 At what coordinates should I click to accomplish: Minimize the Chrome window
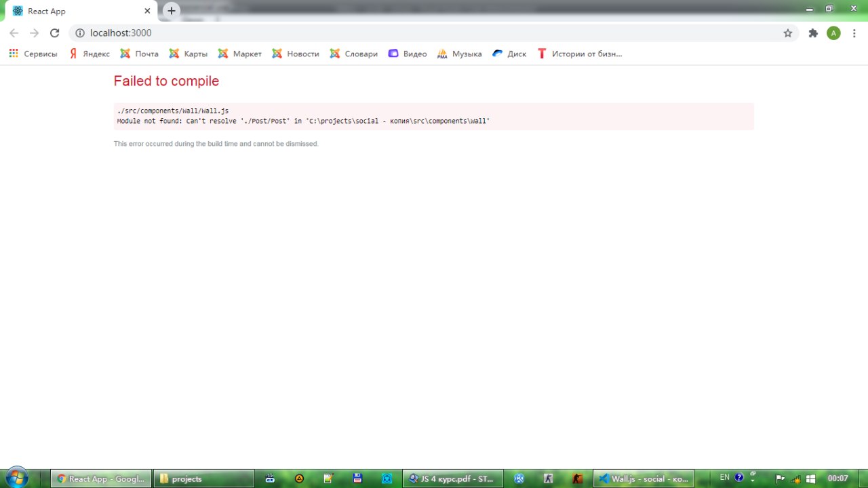[x=810, y=9]
